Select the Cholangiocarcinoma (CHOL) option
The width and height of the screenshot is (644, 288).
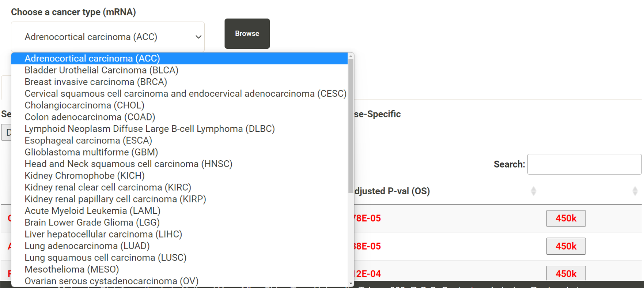click(x=84, y=105)
